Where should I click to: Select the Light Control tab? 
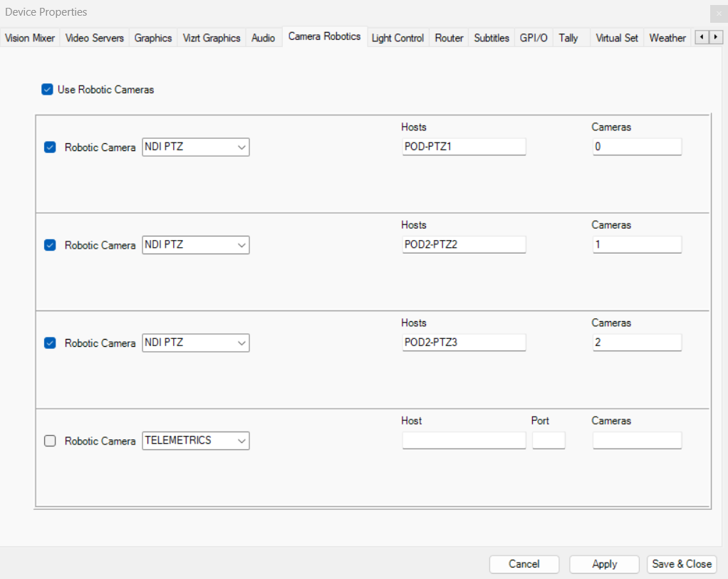[397, 38]
